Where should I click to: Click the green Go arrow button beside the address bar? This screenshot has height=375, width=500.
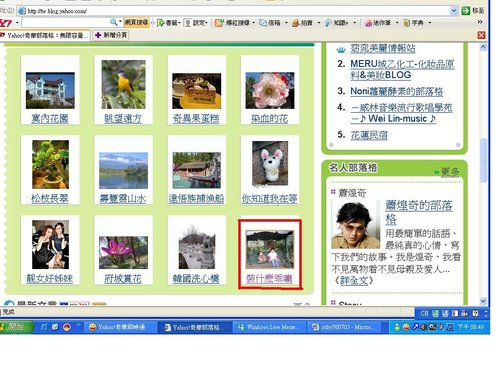(465, 11)
